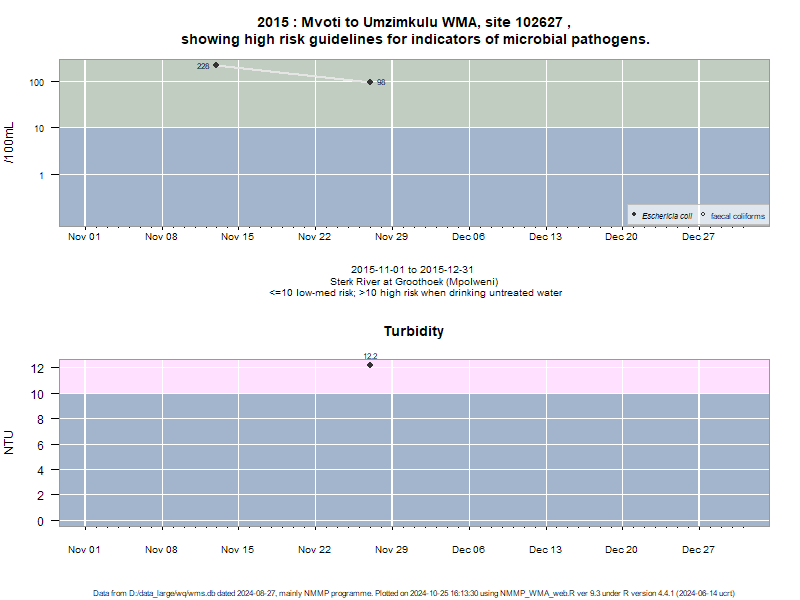Select the turbidity data point labeled 12.2
This screenshot has height=600, width=800.
click(x=370, y=365)
